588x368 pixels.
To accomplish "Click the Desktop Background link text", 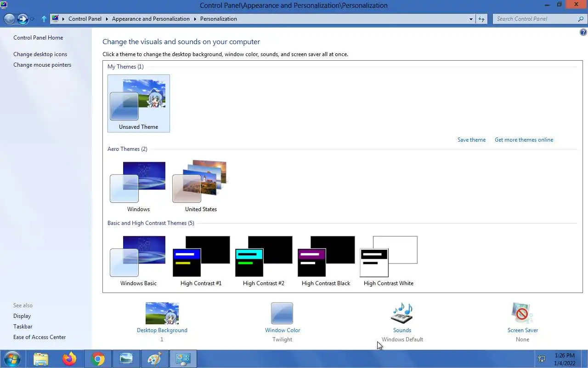I will click(162, 330).
